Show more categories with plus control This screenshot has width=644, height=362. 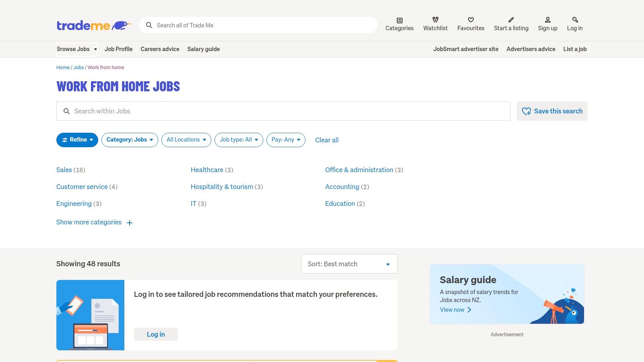89,222
